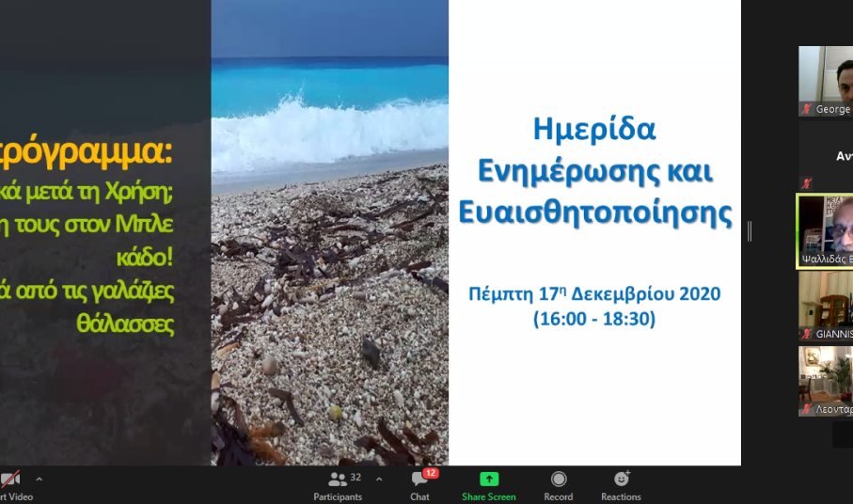Click the divider handle beside the gallery strip
The height and width of the screenshot is (504, 853).
(750, 231)
